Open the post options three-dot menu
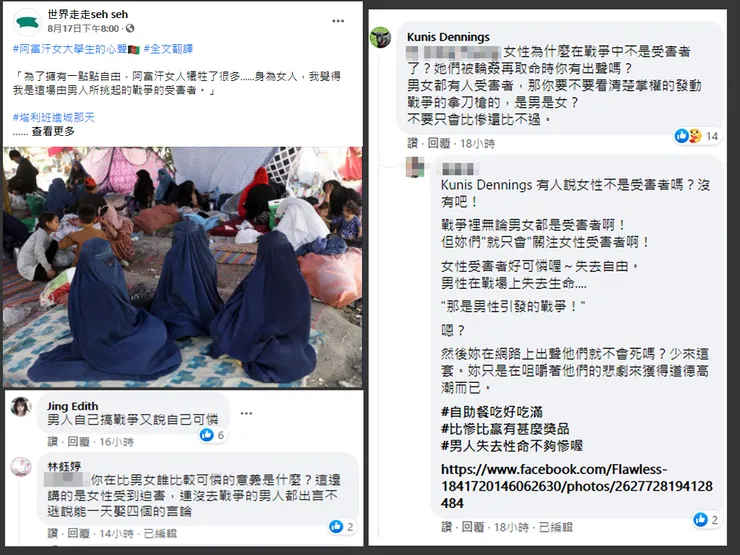The width and height of the screenshot is (740, 555). (x=338, y=21)
